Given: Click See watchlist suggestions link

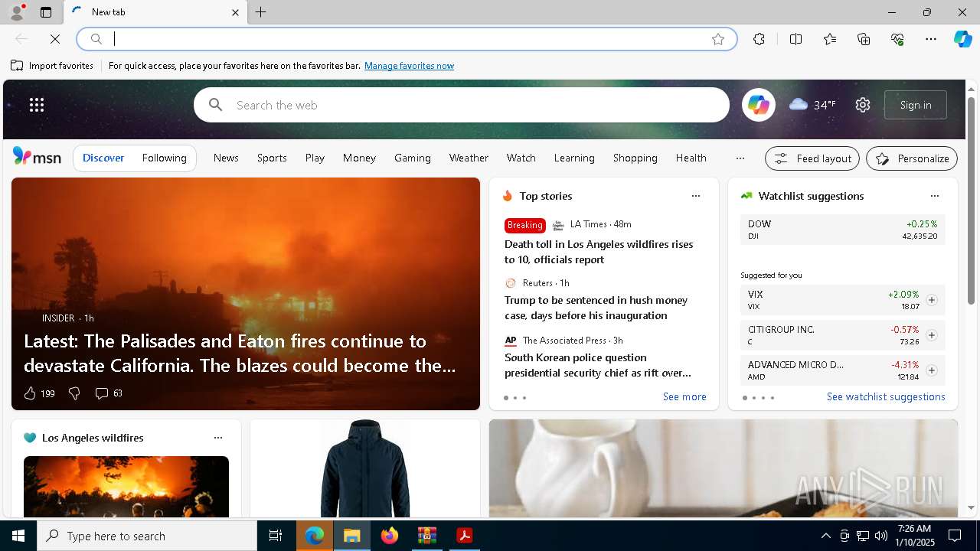Looking at the screenshot, I should click(886, 396).
